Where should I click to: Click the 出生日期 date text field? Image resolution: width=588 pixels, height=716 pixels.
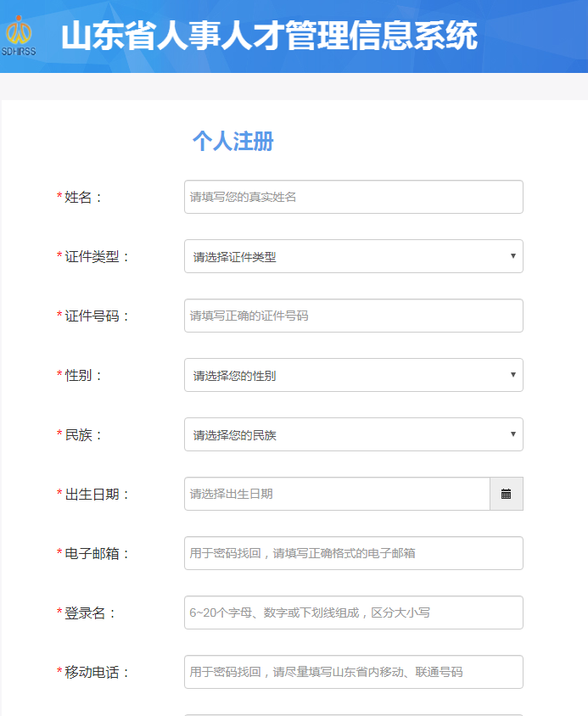coord(336,494)
